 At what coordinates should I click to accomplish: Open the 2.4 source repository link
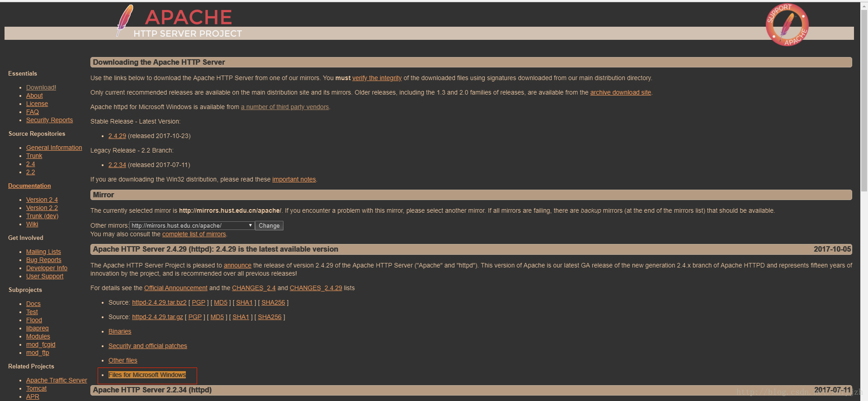[x=30, y=164]
